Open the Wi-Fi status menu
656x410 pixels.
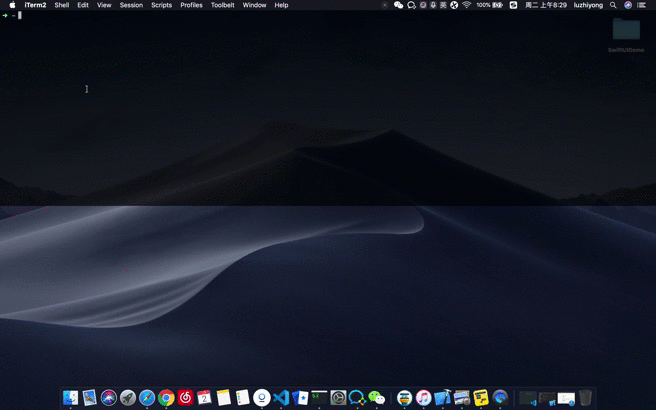[467, 5]
